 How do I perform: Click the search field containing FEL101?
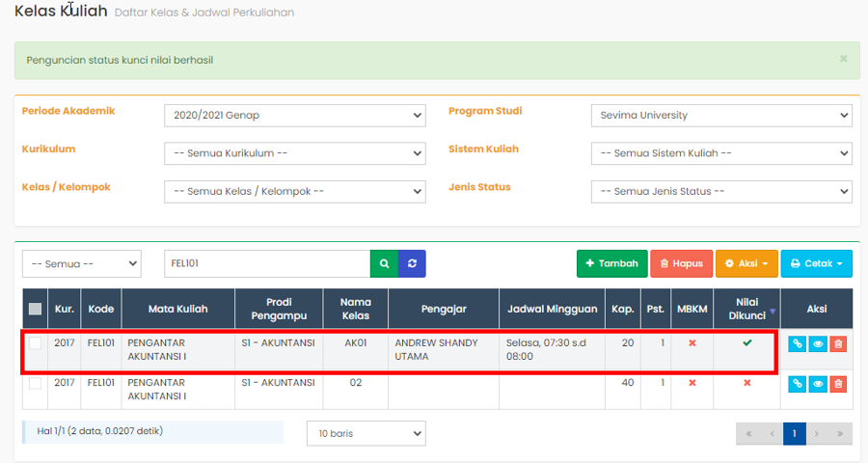pos(266,263)
